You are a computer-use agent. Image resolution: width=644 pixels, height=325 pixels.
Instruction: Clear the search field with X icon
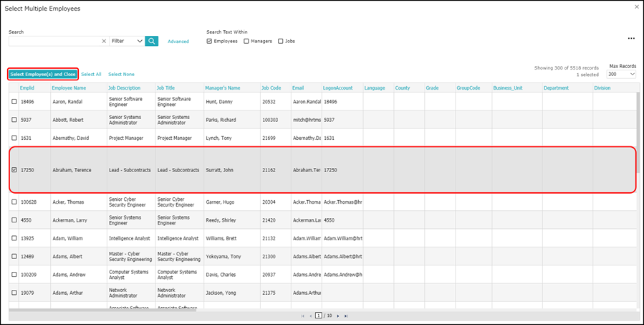tap(104, 41)
